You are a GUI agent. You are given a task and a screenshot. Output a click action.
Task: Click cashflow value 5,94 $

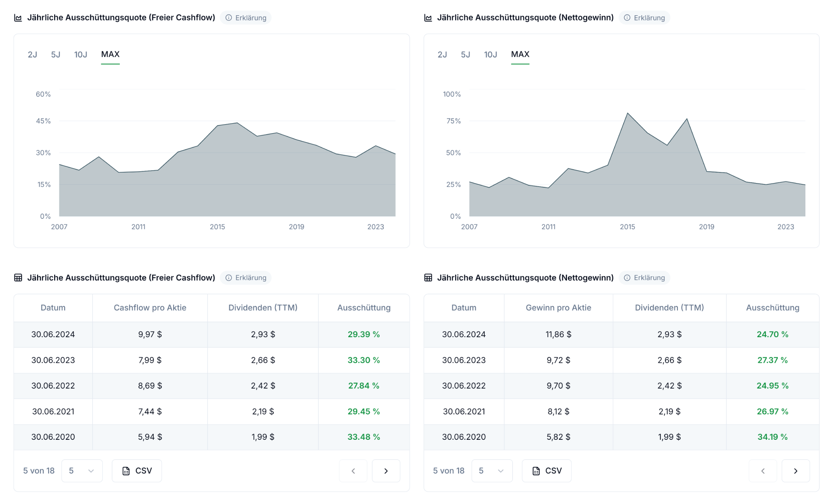[150, 437]
